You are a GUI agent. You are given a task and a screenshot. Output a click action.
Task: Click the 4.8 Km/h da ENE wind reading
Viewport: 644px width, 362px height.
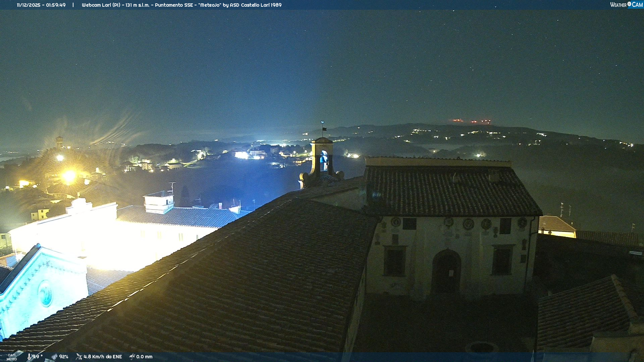click(x=103, y=357)
